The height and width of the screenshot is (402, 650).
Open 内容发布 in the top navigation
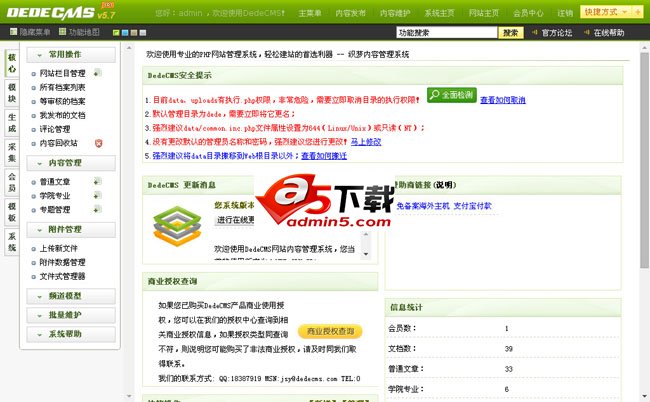351,13
